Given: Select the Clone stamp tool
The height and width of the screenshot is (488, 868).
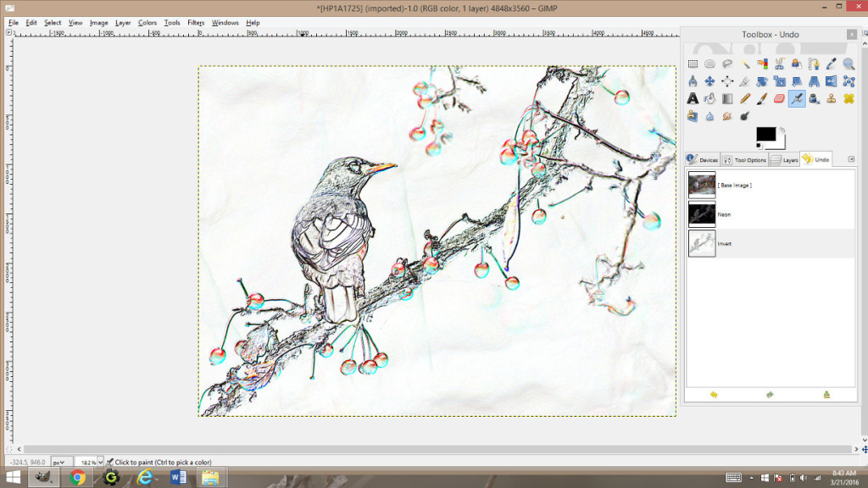Looking at the screenshot, I should click(831, 98).
